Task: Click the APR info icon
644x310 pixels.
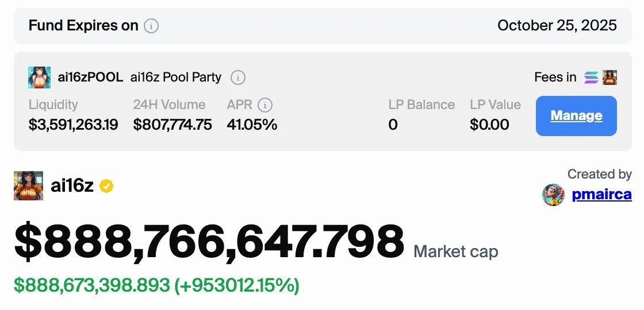Action: [x=265, y=105]
